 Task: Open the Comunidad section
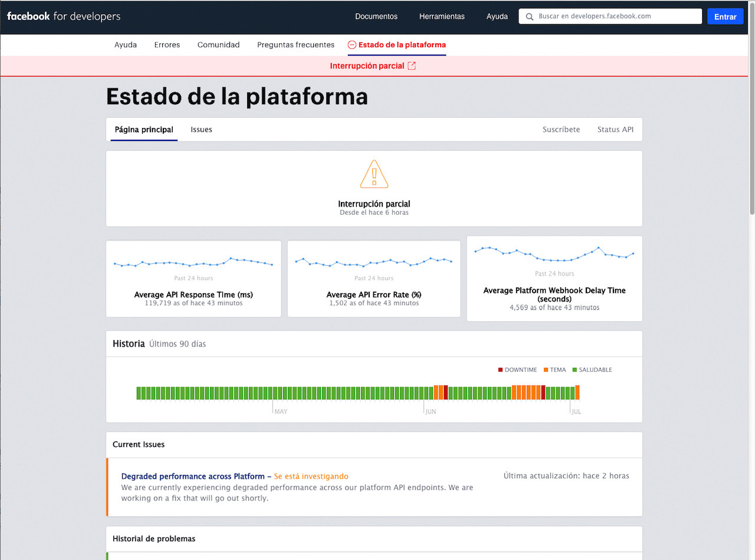pos(218,44)
